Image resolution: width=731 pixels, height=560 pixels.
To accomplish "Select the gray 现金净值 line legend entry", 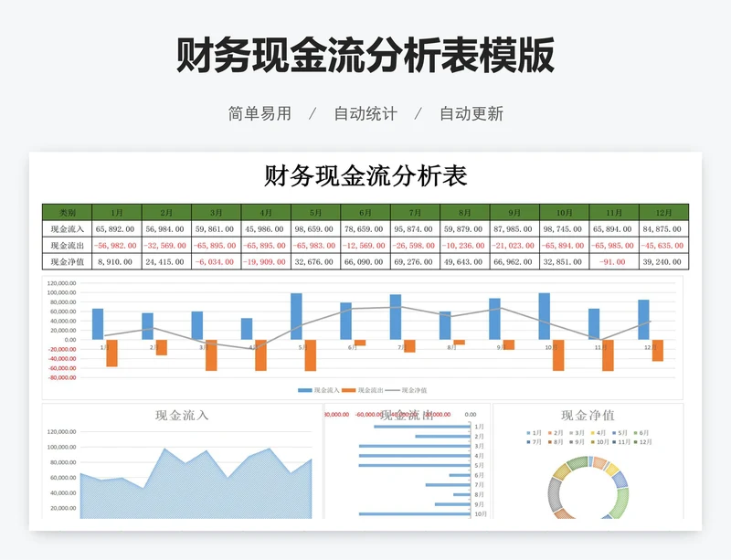I will pyautogui.click(x=406, y=390).
